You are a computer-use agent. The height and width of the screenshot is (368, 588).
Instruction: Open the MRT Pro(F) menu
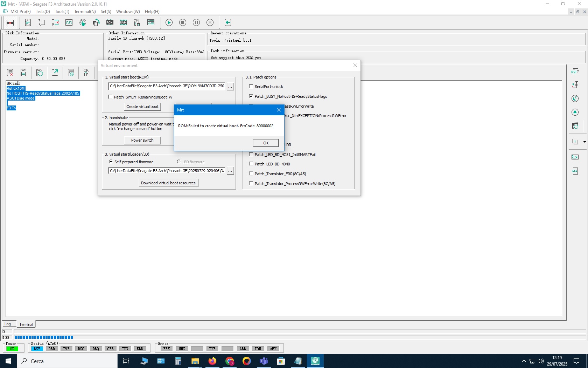click(x=21, y=12)
